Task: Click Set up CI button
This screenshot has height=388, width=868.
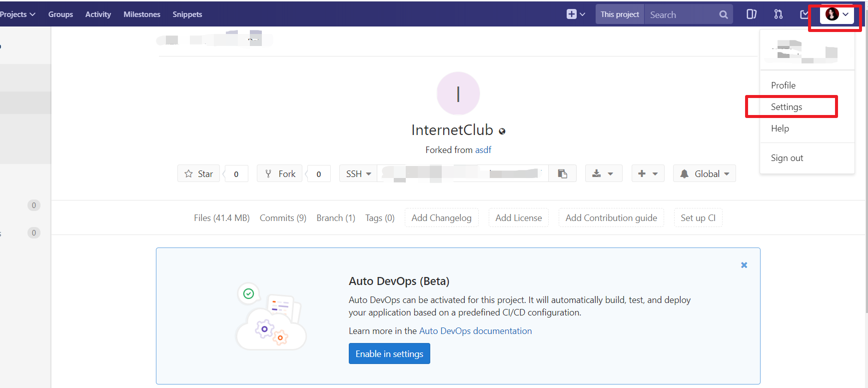Action: tap(698, 218)
